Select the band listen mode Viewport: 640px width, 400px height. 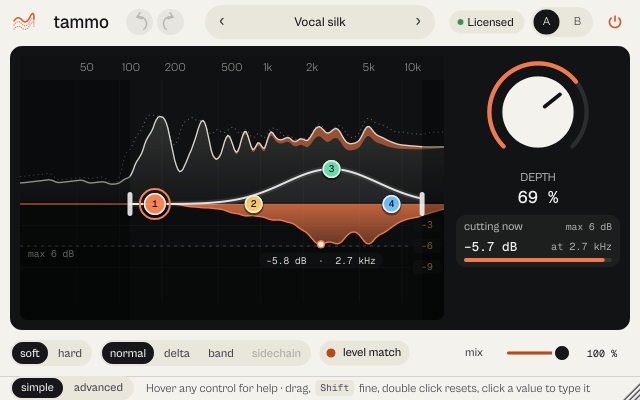[x=221, y=353]
